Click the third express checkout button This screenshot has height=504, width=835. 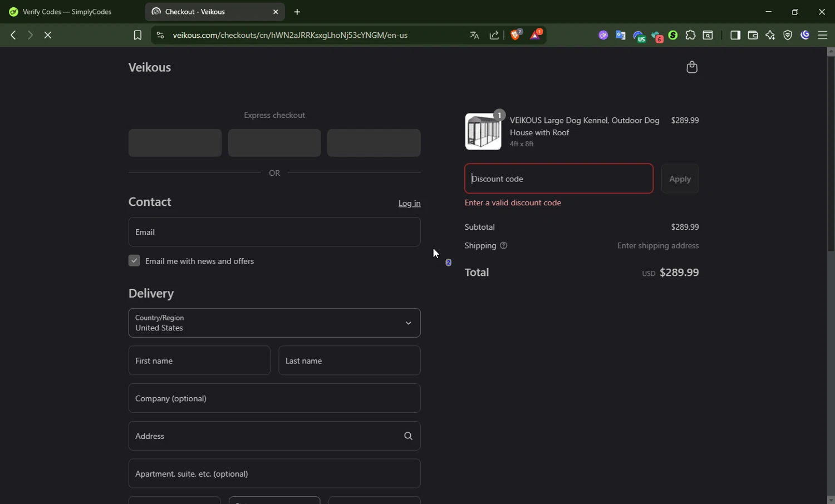tap(374, 143)
